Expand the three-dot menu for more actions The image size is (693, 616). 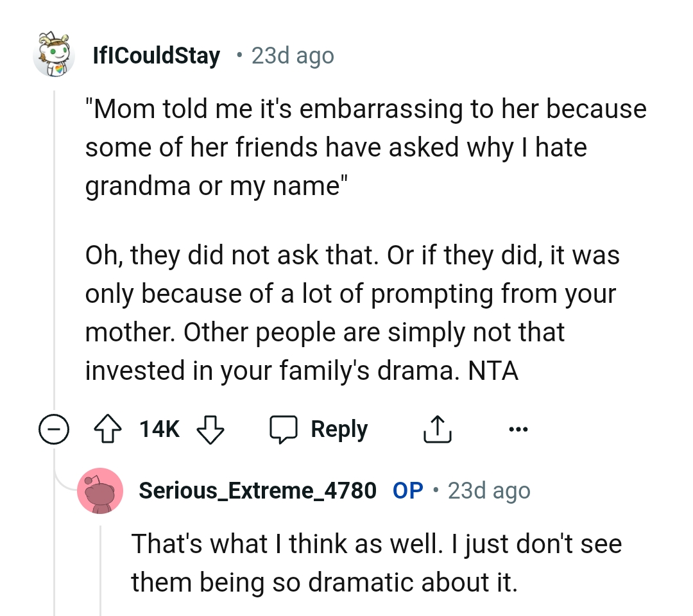click(x=518, y=429)
